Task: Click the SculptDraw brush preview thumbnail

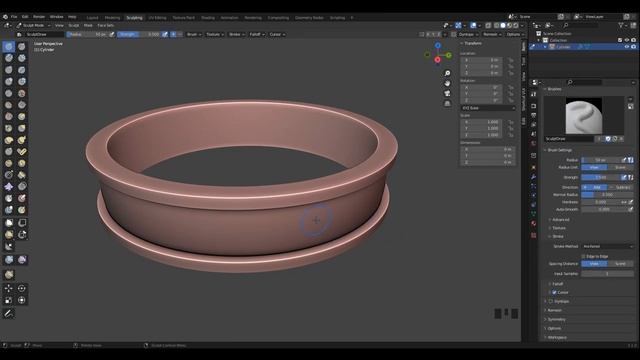Action: (x=584, y=116)
